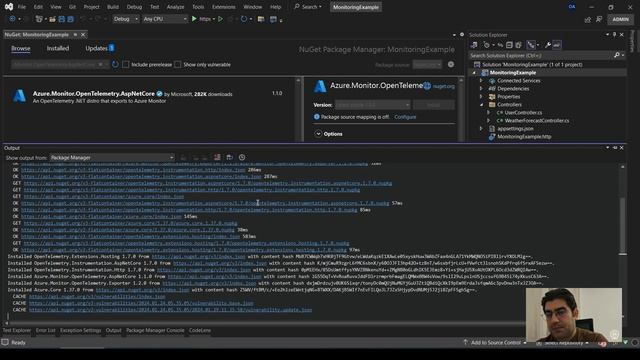Image resolution: width=640 pixels, height=360 pixels.
Task: Open Properties wrench icon in Solution Explorer
Action: tap(548, 45)
